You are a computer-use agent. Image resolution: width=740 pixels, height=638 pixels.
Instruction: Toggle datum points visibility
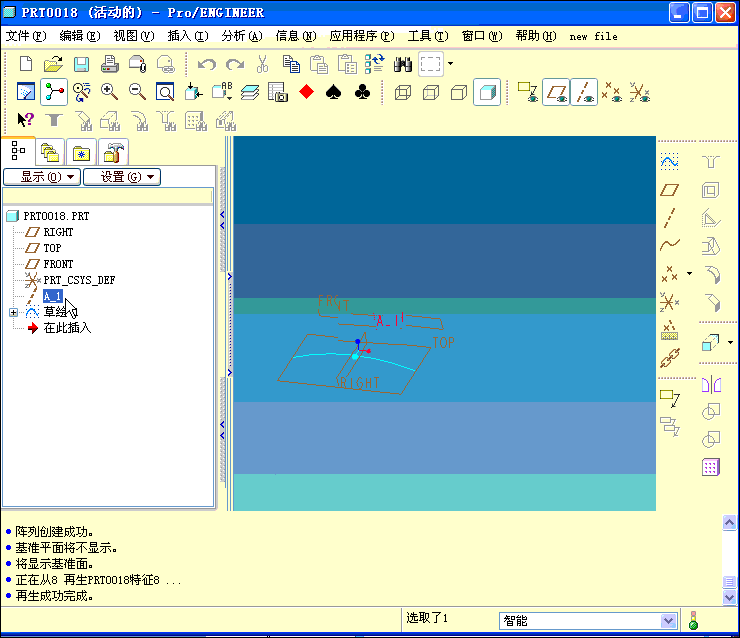pos(612,92)
